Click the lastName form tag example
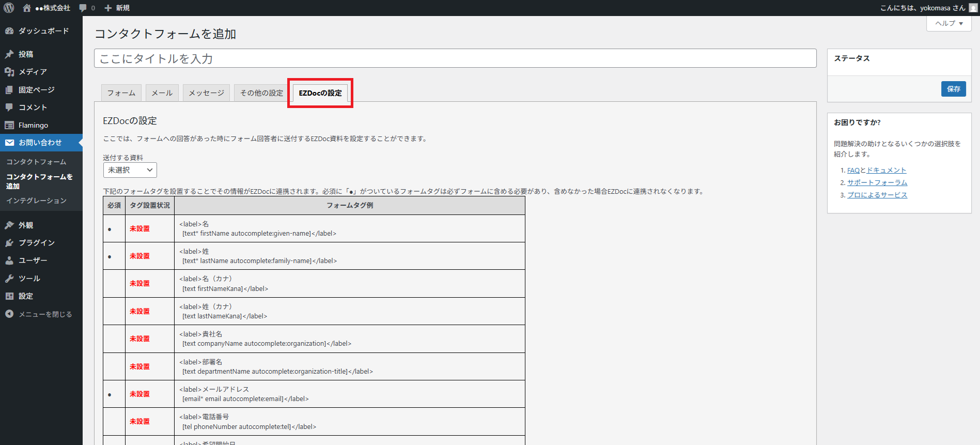The height and width of the screenshot is (445, 980). 258,256
